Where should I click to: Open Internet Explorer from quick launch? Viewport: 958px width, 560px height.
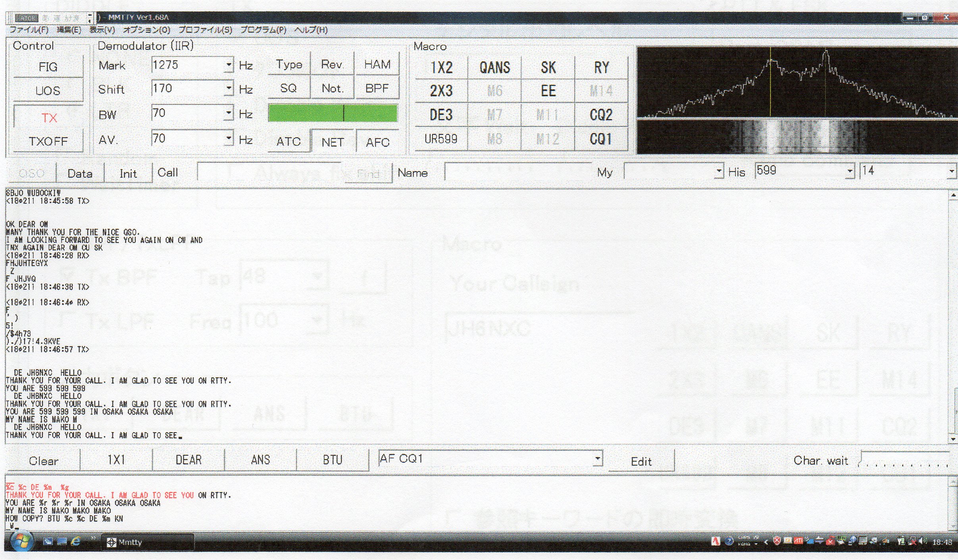tap(76, 541)
